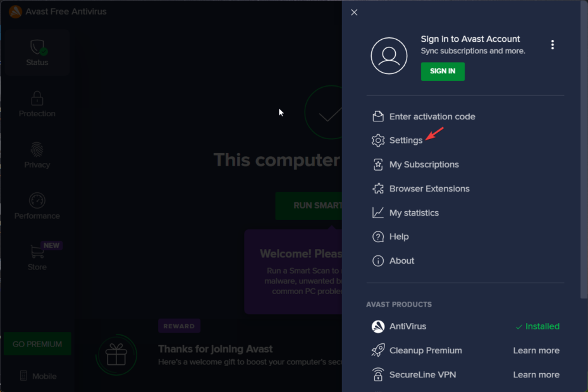Click the green SIGN IN button
This screenshot has width=588, height=392.
[443, 71]
